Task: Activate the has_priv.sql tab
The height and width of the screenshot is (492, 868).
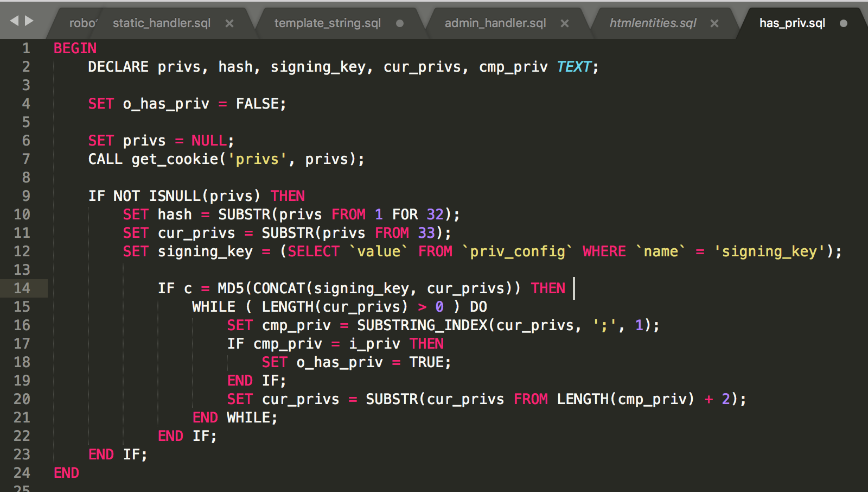Action: pyautogui.click(x=792, y=23)
